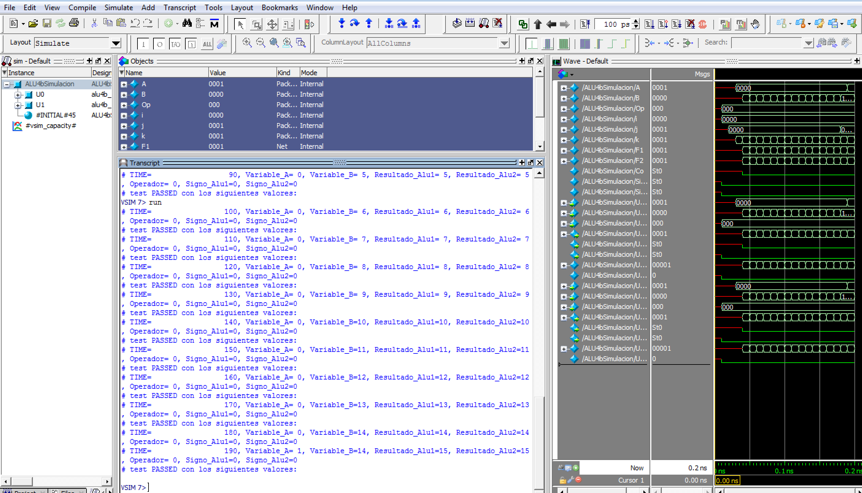Click the Objects panel vertical scrollbar
The height and width of the screenshot is (493, 862).
(x=539, y=109)
